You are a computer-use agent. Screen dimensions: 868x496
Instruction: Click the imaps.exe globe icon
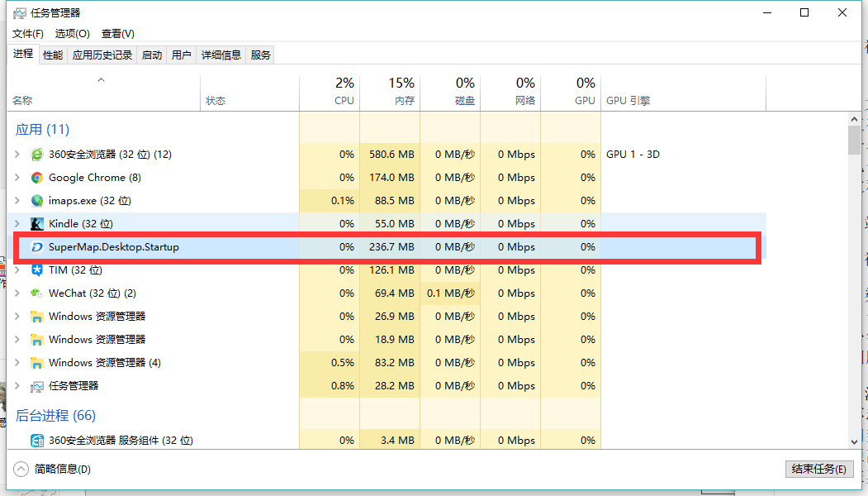(x=37, y=201)
